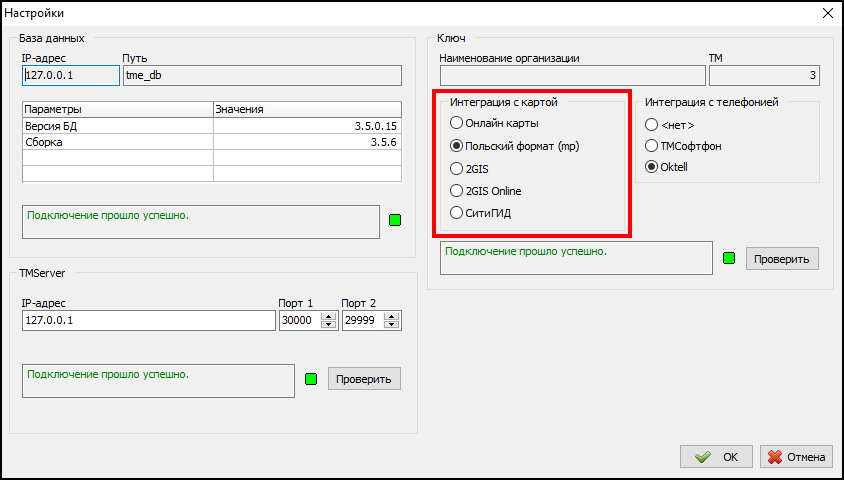The height and width of the screenshot is (480, 844).
Task: Click the TMServer IP-адрес input field
Action: [x=148, y=321]
